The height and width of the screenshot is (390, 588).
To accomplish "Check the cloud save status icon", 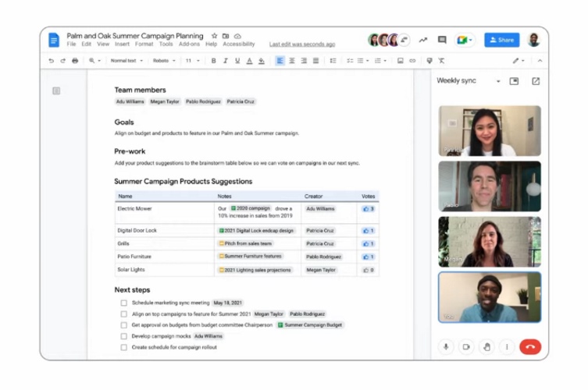I will (x=237, y=36).
